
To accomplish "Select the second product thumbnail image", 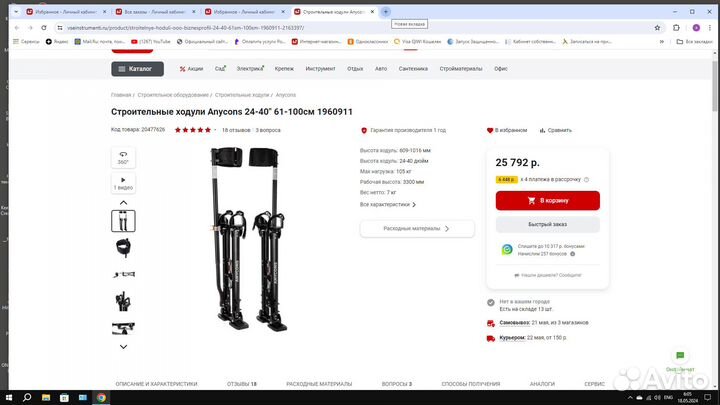I will 123,247.
